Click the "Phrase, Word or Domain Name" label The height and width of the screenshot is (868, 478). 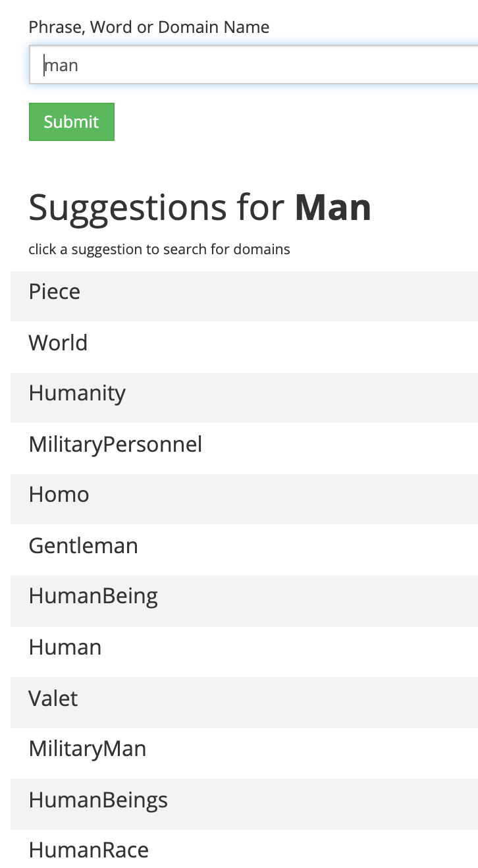[149, 27]
